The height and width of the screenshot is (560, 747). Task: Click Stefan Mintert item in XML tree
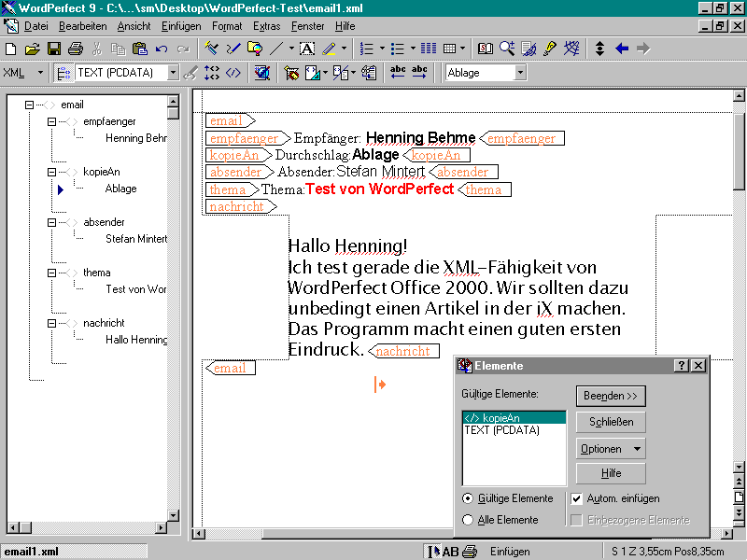(136, 239)
